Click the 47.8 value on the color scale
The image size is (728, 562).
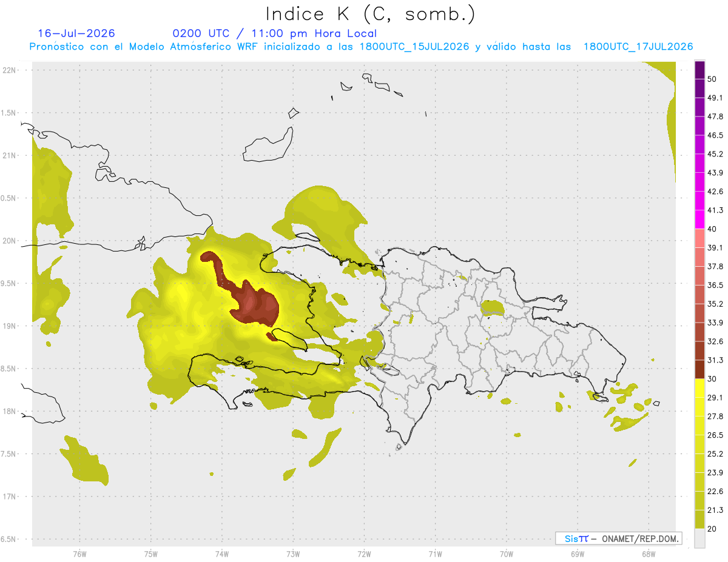[715, 116]
